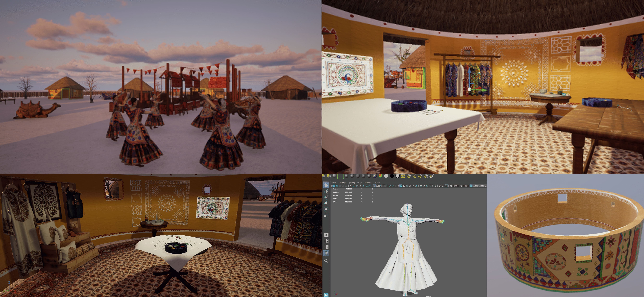Select the black material sphere shelf swatch
Viewport: 644px width, 297px height.
(392, 176)
